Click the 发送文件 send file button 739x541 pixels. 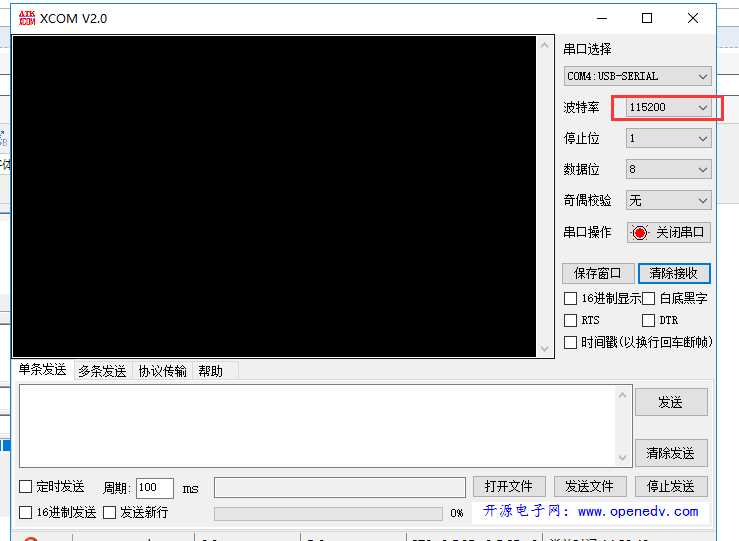point(590,486)
